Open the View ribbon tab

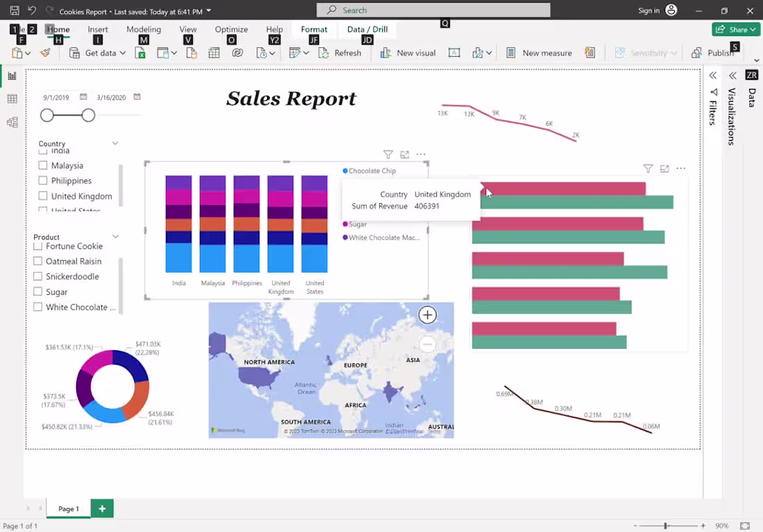click(188, 29)
